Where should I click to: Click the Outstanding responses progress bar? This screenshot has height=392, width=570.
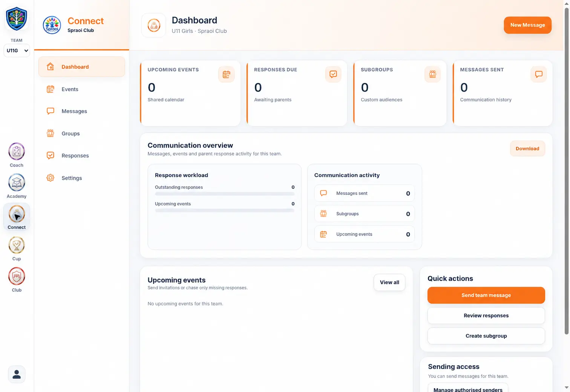tap(225, 194)
